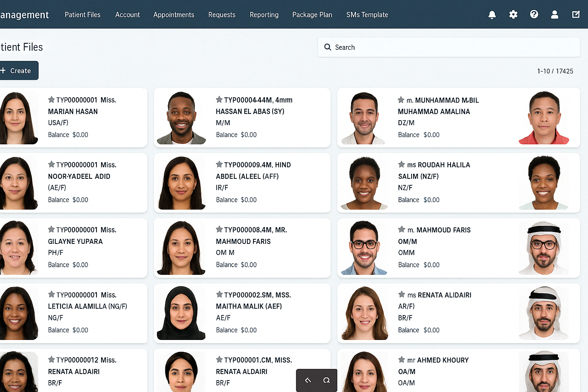Open the LETICIA ALAMILLA patient name link
588x392 pixels.
tap(87, 306)
